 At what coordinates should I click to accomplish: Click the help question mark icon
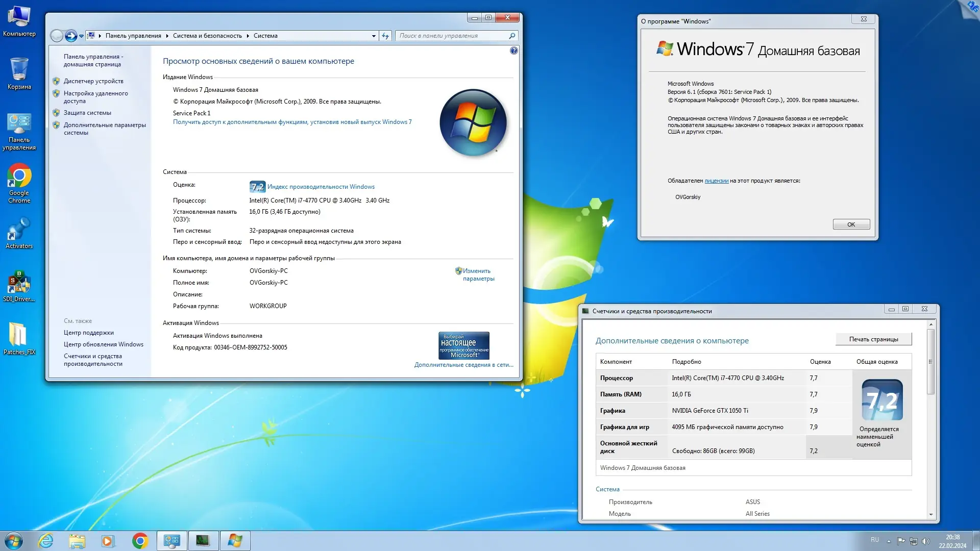(x=513, y=51)
